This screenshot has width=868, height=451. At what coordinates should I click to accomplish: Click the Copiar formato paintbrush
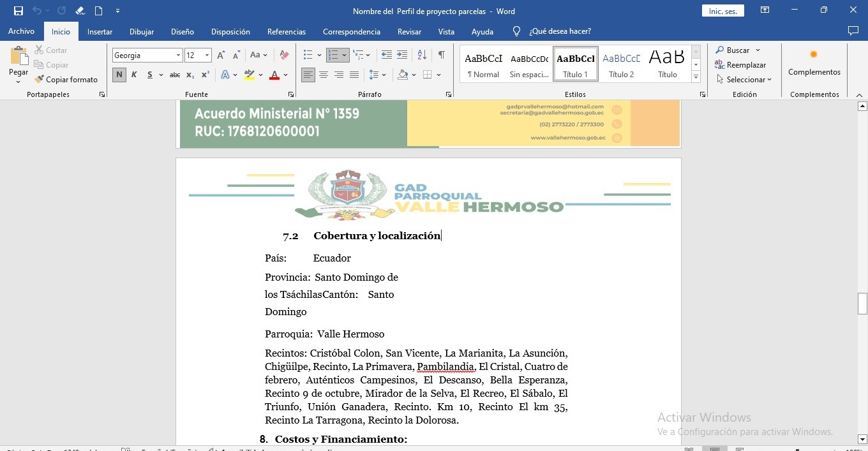pyautogui.click(x=66, y=80)
